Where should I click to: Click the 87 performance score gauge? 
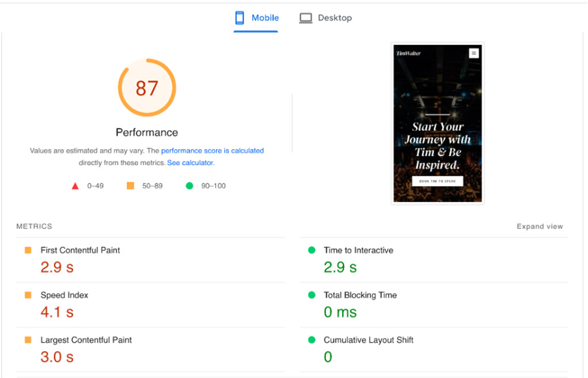(147, 88)
